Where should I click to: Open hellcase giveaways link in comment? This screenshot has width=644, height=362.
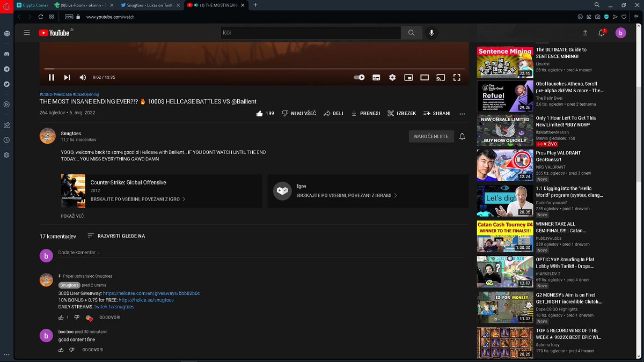152,293
